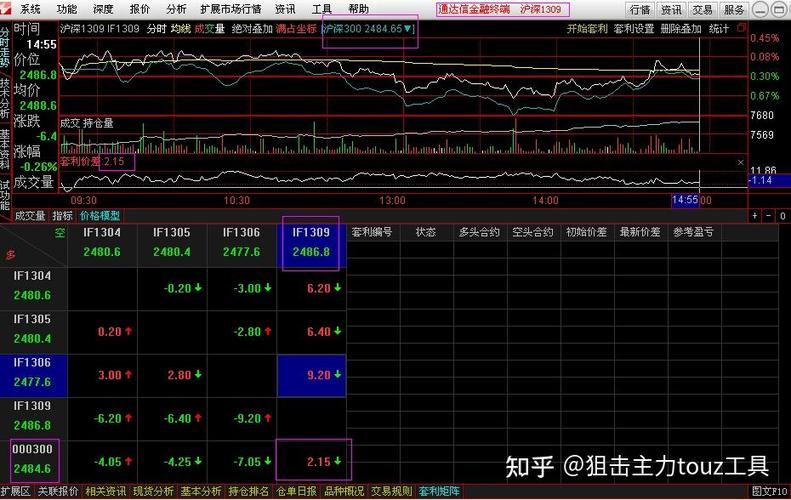
Task: Click the 套利编号 column header
Action: [372, 232]
